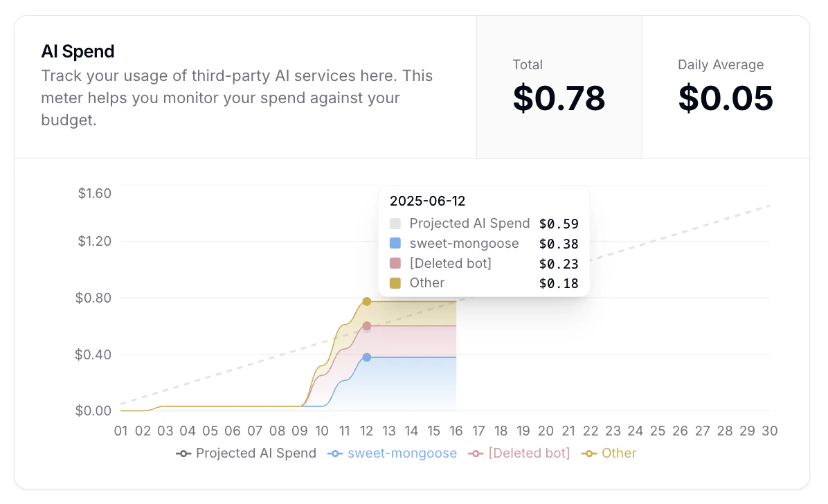Image resolution: width=828 pixels, height=504 pixels.
Task: Click the gray square beside Projected AI Spend in tooltip
Action: click(x=396, y=224)
